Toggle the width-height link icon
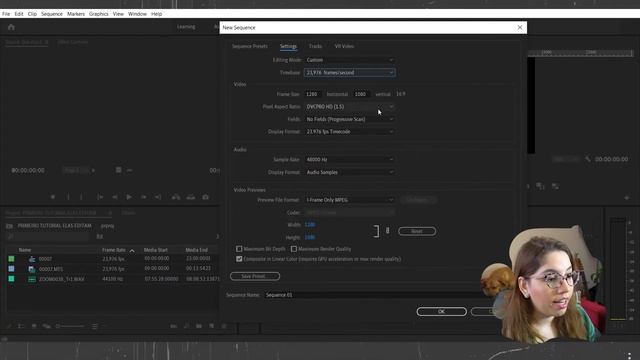Viewport: 640px width, 360px height. tap(387, 231)
